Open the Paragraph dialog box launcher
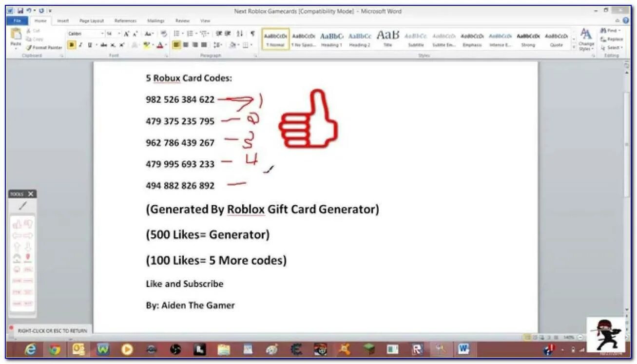 click(x=255, y=56)
